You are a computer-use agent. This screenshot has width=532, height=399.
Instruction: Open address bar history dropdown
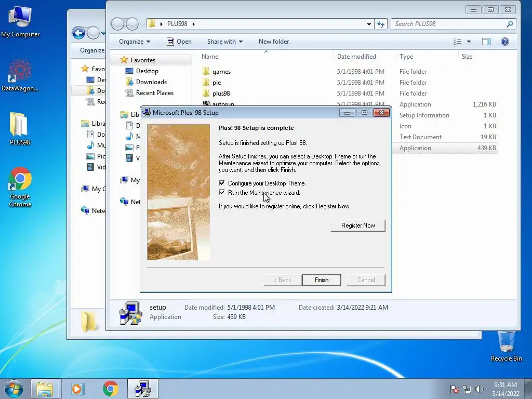[369, 24]
